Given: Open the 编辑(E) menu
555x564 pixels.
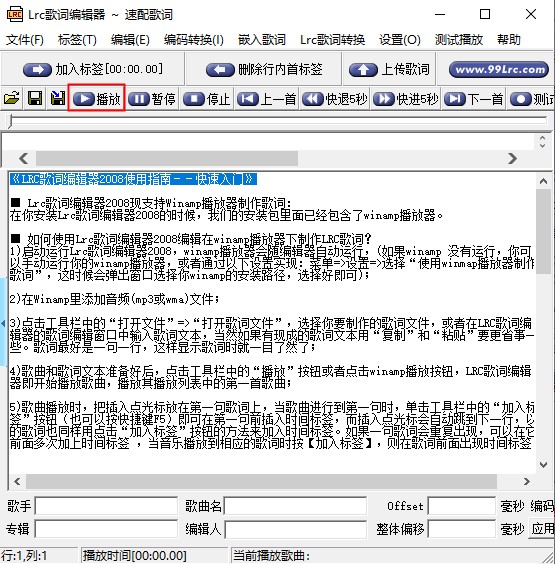Looking at the screenshot, I should [130, 40].
